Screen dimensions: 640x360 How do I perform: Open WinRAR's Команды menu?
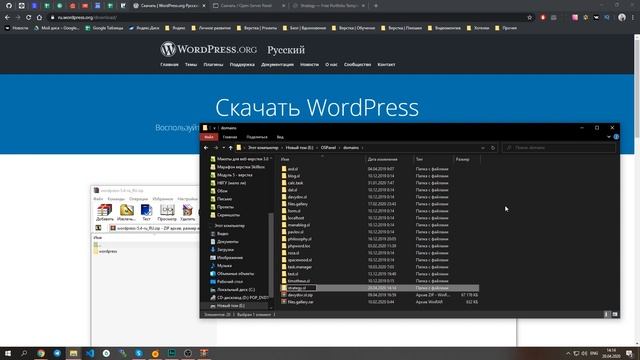click(x=116, y=199)
